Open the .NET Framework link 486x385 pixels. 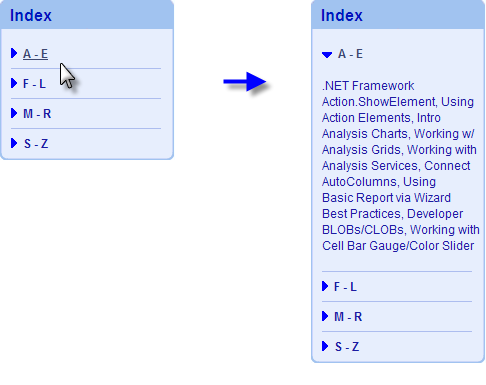pyautogui.click(x=368, y=86)
